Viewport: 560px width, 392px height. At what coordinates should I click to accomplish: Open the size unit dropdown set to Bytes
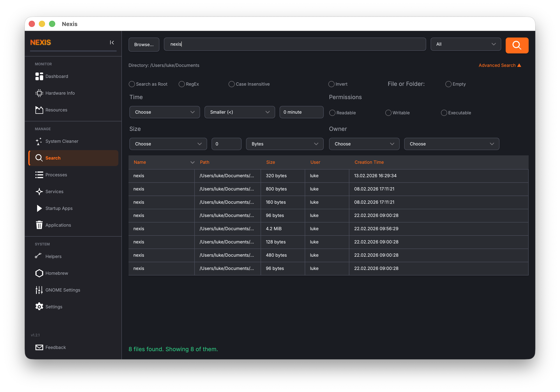pyautogui.click(x=284, y=144)
